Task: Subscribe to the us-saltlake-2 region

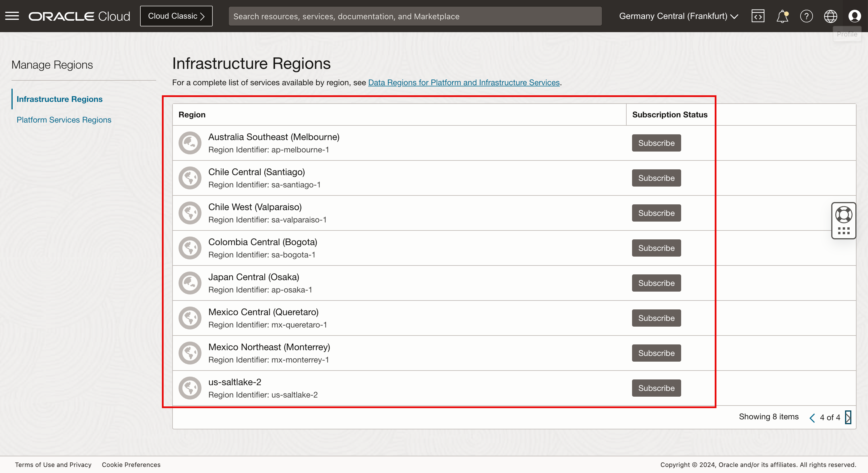Action: click(x=656, y=388)
